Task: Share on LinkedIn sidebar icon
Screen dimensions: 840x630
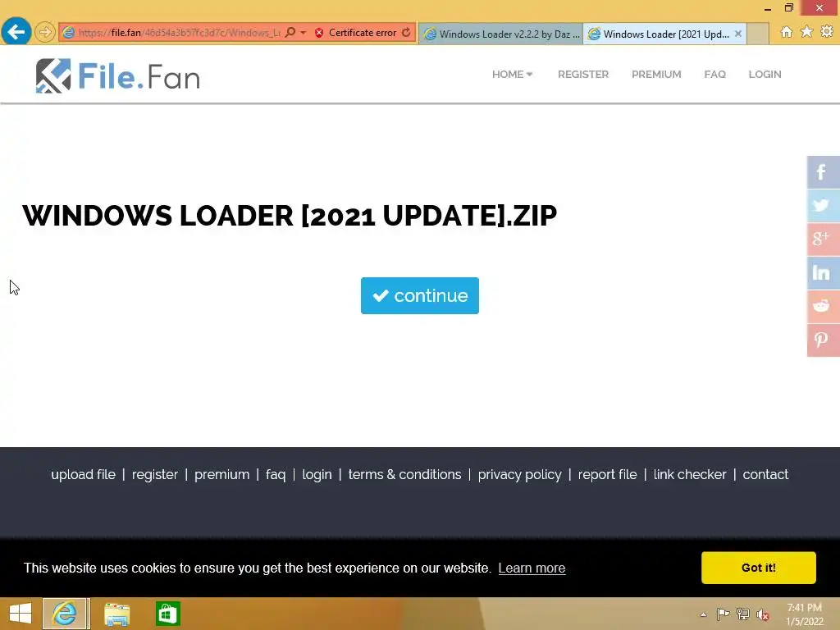Action: click(x=823, y=272)
